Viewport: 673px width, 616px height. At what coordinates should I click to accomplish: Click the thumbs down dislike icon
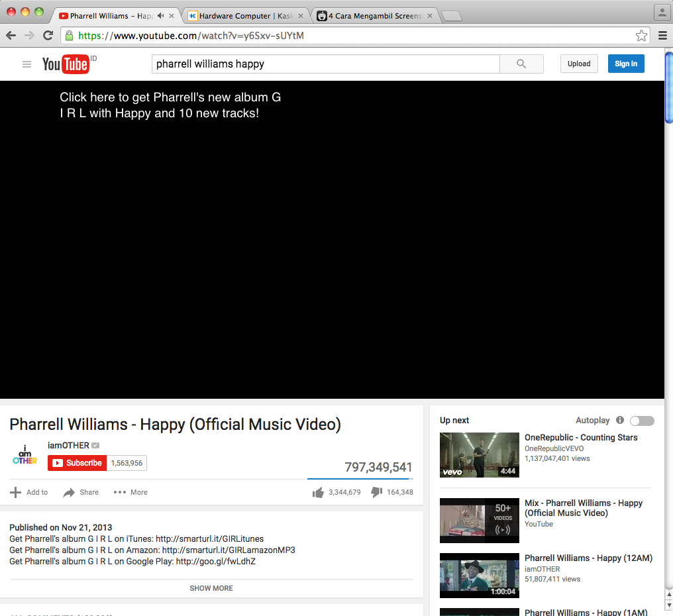(x=376, y=492)
